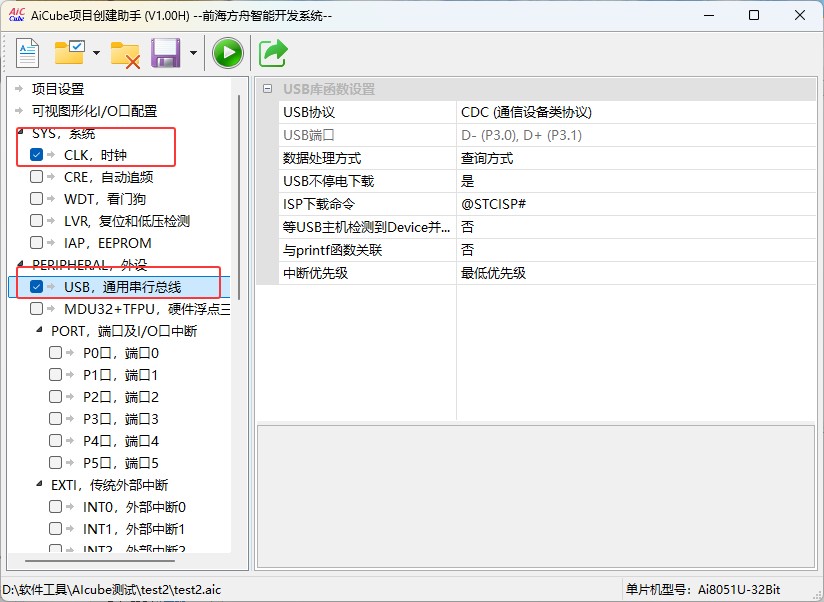Collapse the PERIPHERAL 外设 tree node
Screen dimensions: 824x602
point(20,264)
